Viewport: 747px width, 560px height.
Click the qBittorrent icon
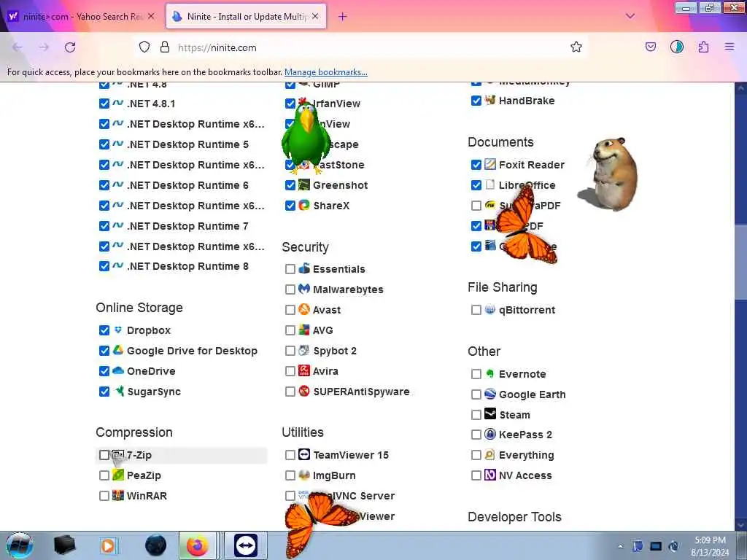click(x=490, y=309)
